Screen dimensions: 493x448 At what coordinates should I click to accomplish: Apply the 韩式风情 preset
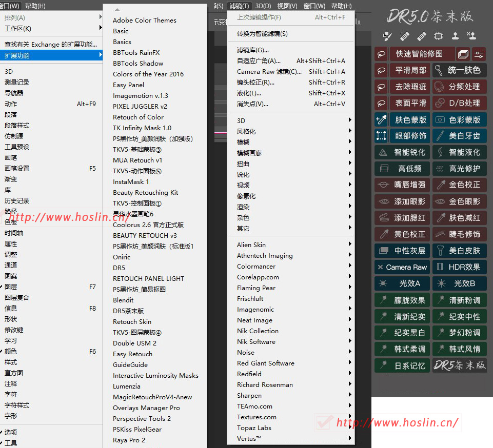[460, 349]
